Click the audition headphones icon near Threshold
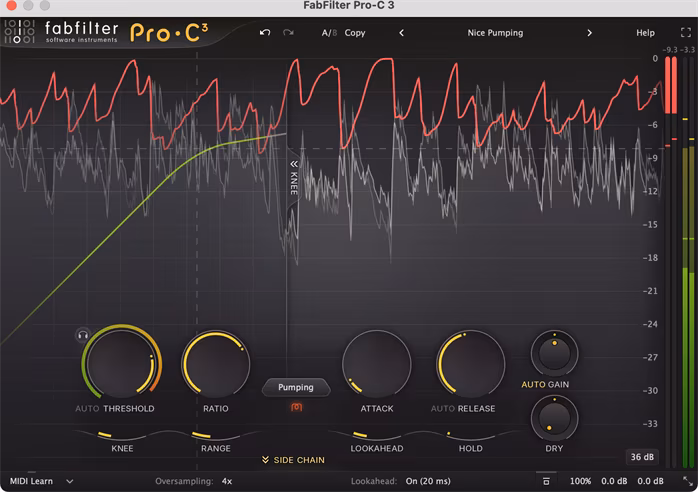698x492 pixels. click(x=83, y=335)
